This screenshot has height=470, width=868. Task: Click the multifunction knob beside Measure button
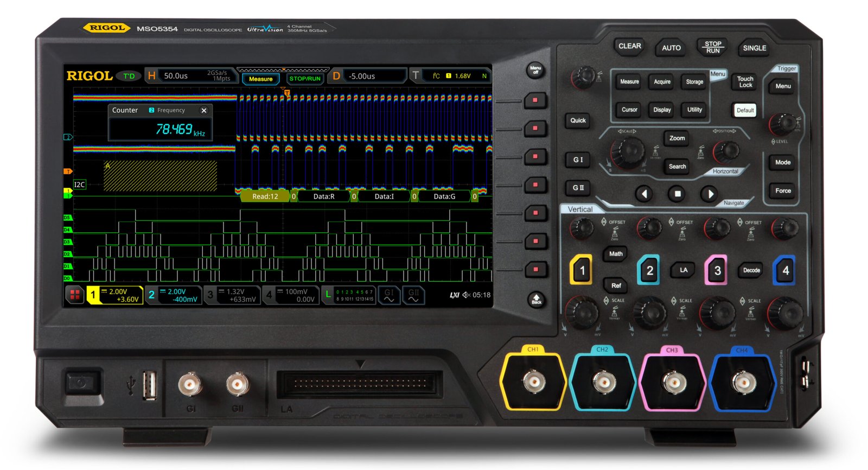(584, 77)
